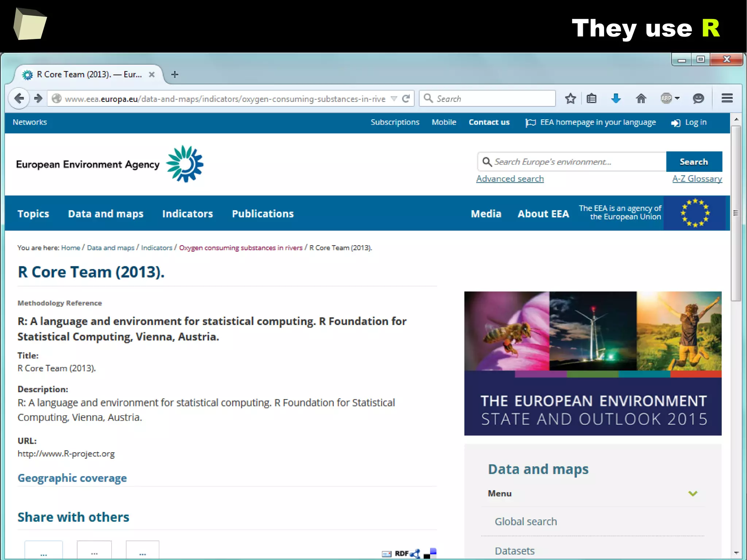Open Adblock Plus dropdown menu
Viewport: 747px width, 560px height.
pyautogui.click(x=677, y=98)
